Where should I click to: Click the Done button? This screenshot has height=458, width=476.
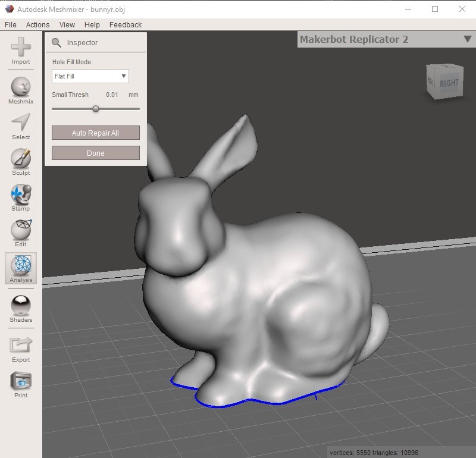coord(96,153)
